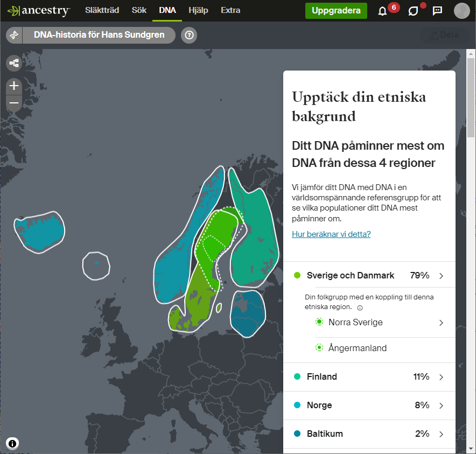Zoom in on the map

[14, 86]
